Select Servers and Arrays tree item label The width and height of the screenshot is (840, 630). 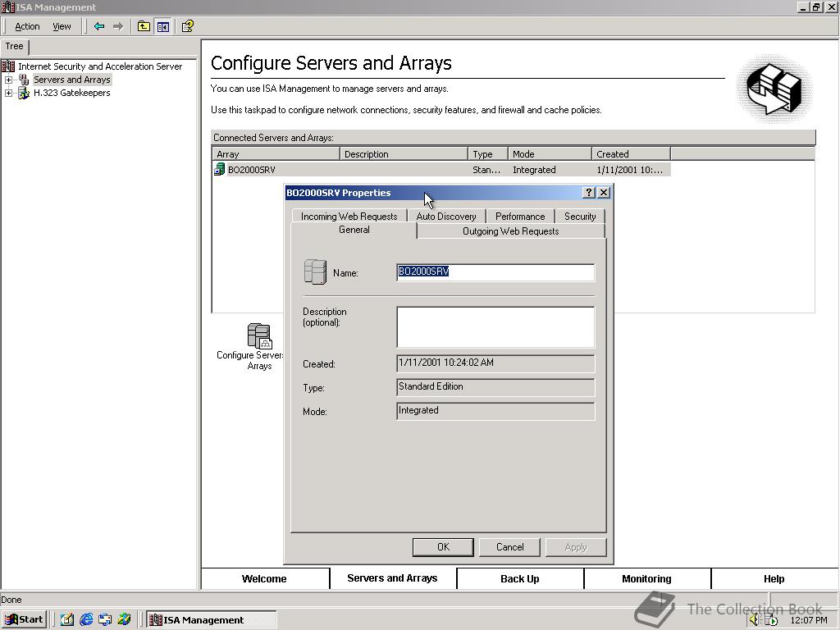click(x=72, y=80)
